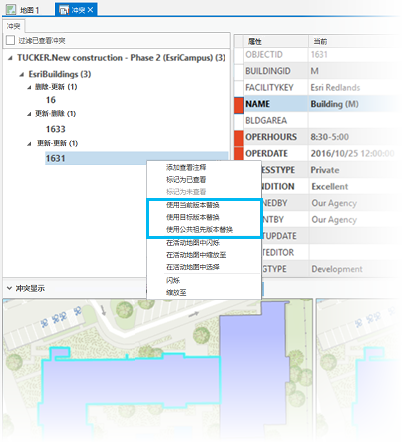402x443 pixels.
Task: Collapse the 删除-更新 (1) category
Action: tap(29, 87)
